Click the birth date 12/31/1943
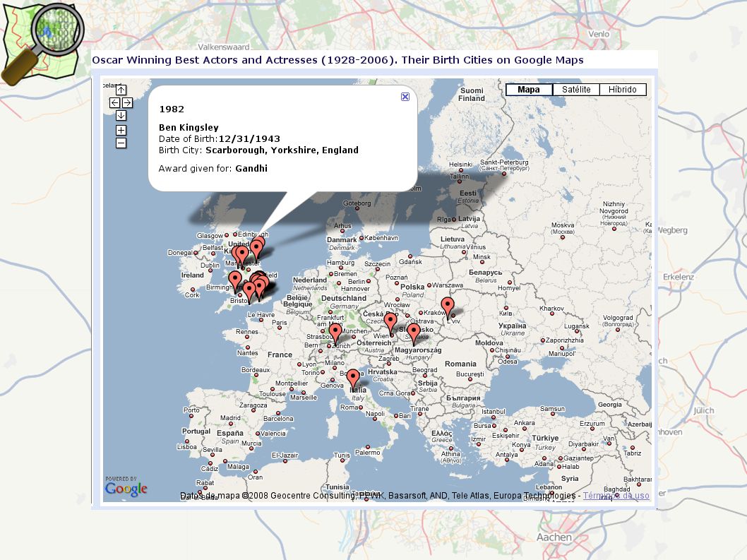Viewport: 747px width, 560px height. pos(249,138)
